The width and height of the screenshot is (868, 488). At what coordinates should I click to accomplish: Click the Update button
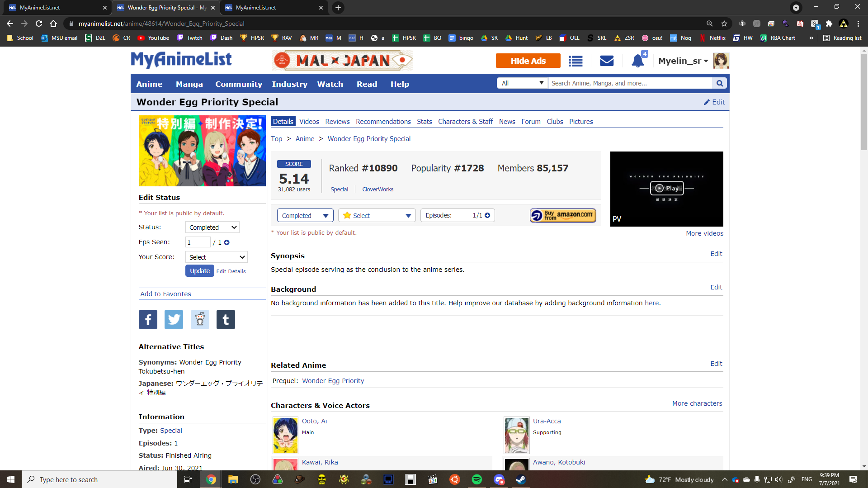point(200,271)
